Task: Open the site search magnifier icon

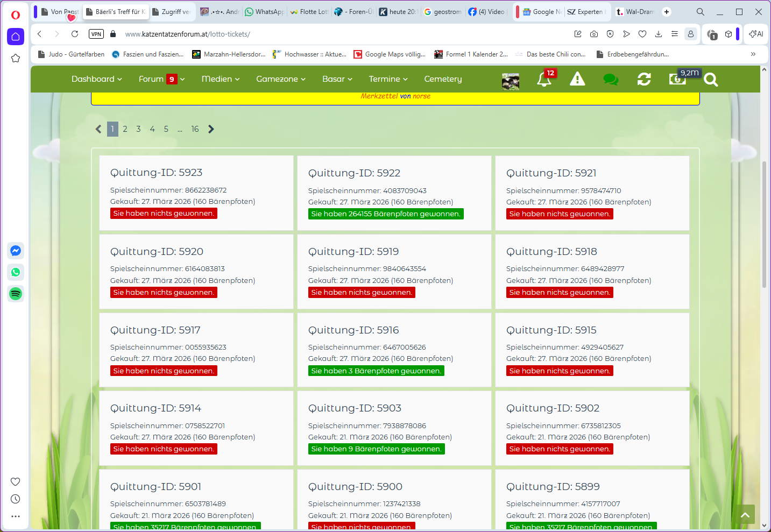Action: [x=711, y=80]
